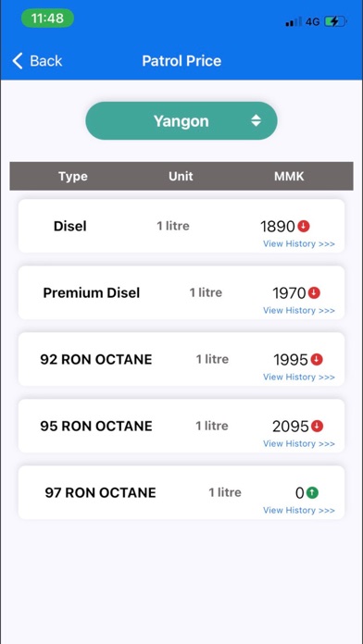Screen dimensions: 363x644
Task: Tap the Back label in header
Action: 45,61
